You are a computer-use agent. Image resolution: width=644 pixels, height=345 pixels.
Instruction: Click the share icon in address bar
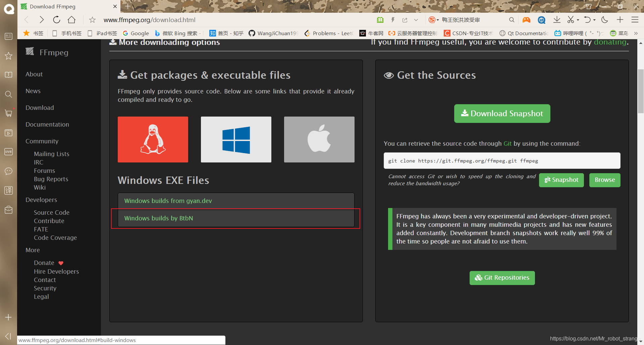[405, 20]
